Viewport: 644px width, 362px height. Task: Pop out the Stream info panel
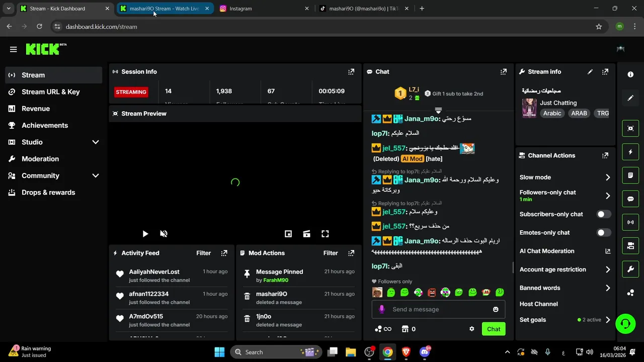[605, 72]
